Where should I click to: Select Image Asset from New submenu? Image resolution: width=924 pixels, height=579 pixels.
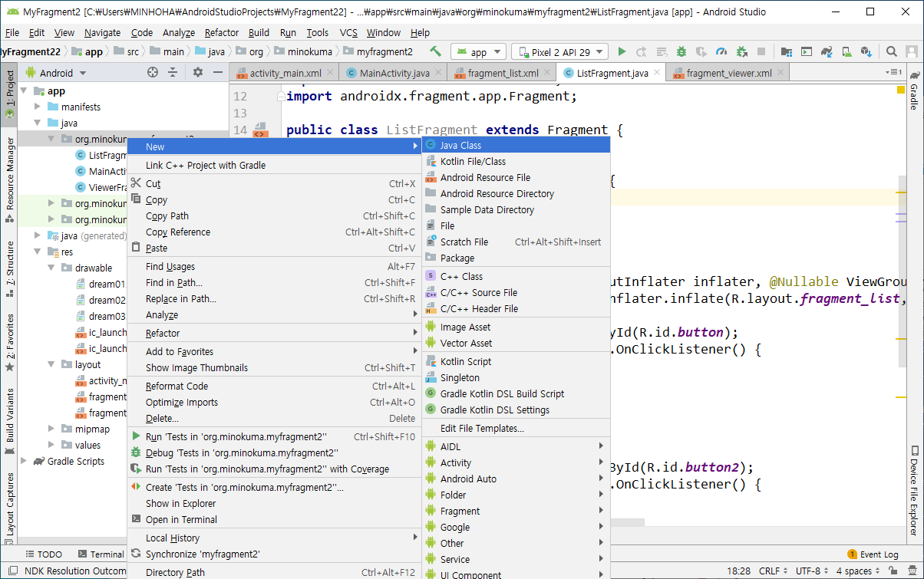516,327
